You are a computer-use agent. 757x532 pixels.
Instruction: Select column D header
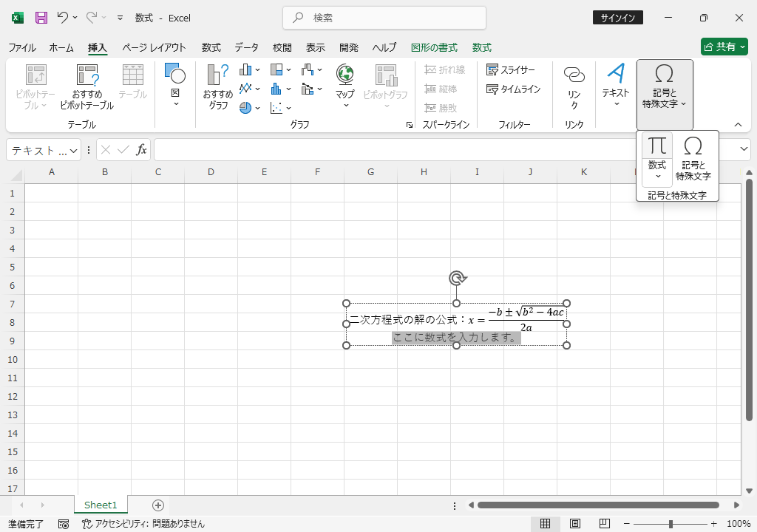pos(211,172)
